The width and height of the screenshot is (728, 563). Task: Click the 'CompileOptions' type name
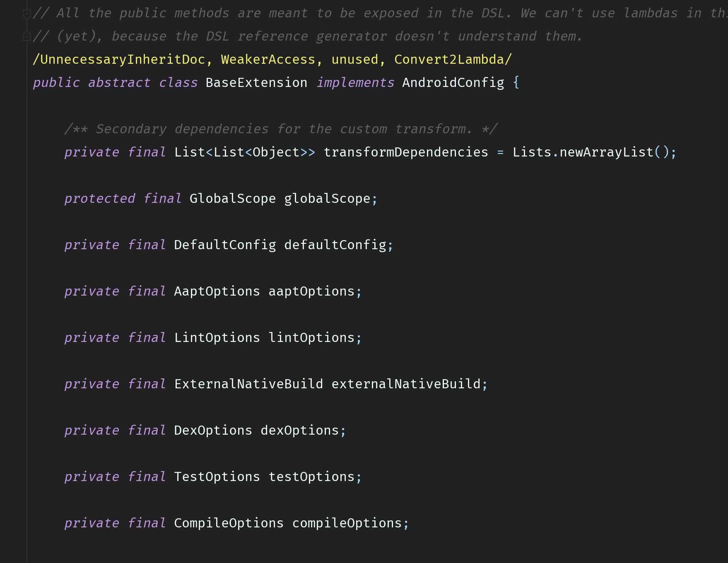pos(229,523)
